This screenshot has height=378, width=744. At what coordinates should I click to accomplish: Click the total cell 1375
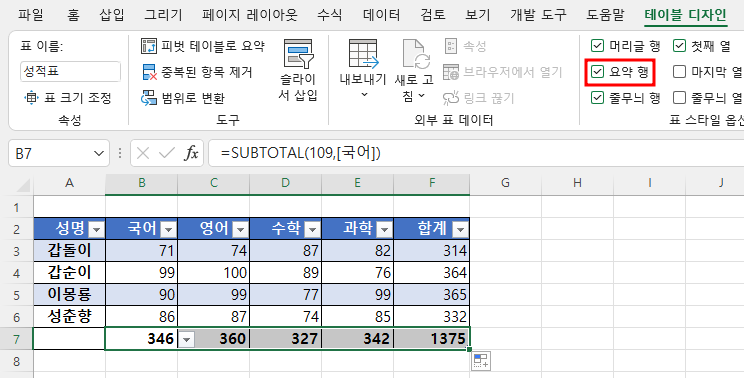click(x=431, y=339)
